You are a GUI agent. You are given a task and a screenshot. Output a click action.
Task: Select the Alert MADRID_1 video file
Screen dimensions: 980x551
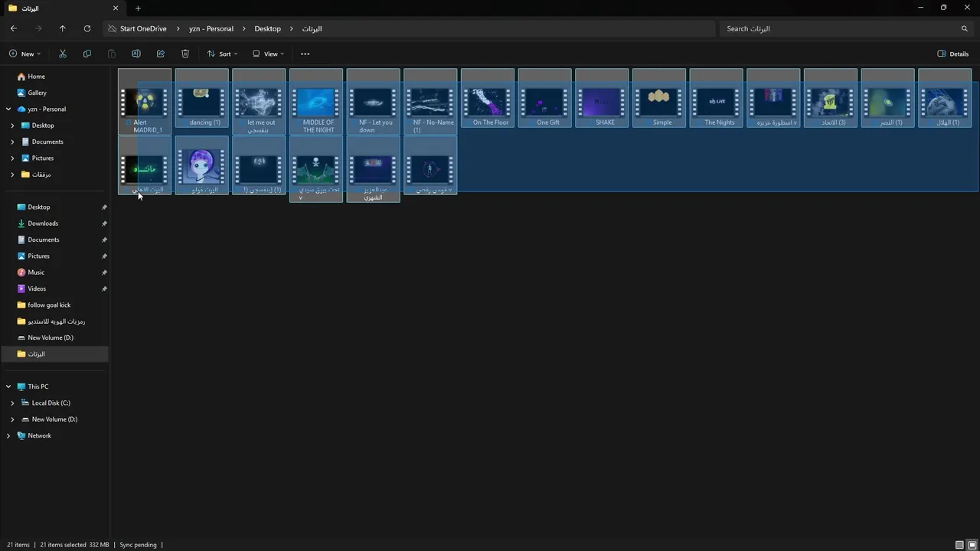pyautogui.click(x=145, y=102)
